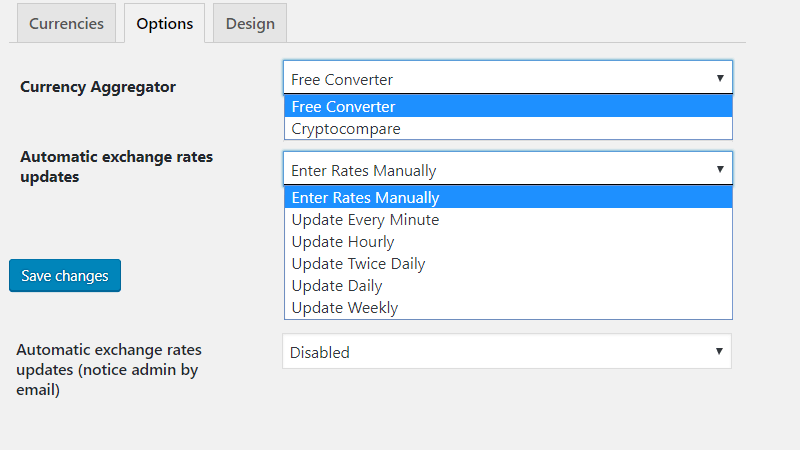800x450 pixels.
Task: Click the Disabled dropdown arrow
Action: coord(718,351)
